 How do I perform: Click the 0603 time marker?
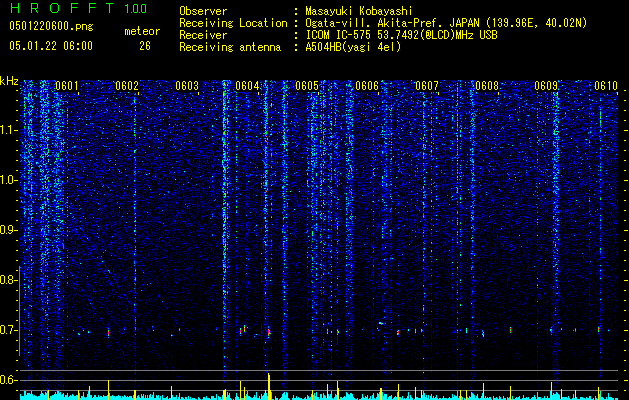click(x=187, y=86)
